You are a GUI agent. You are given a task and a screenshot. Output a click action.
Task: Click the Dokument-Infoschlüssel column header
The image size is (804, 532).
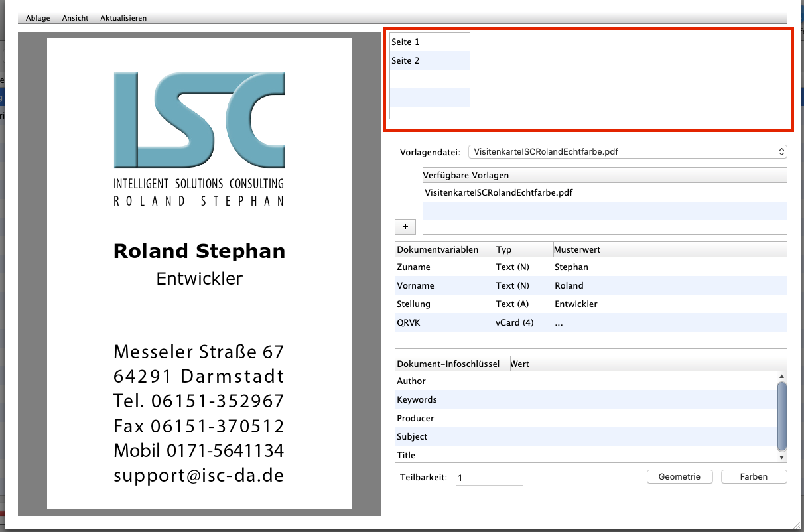coord(452,364)
